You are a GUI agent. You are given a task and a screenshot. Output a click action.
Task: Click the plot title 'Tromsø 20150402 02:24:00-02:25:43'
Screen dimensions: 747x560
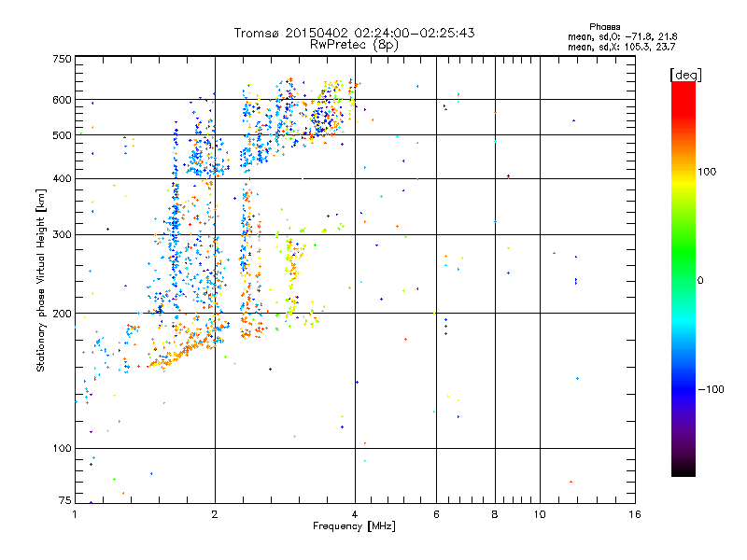coord(355,33)
